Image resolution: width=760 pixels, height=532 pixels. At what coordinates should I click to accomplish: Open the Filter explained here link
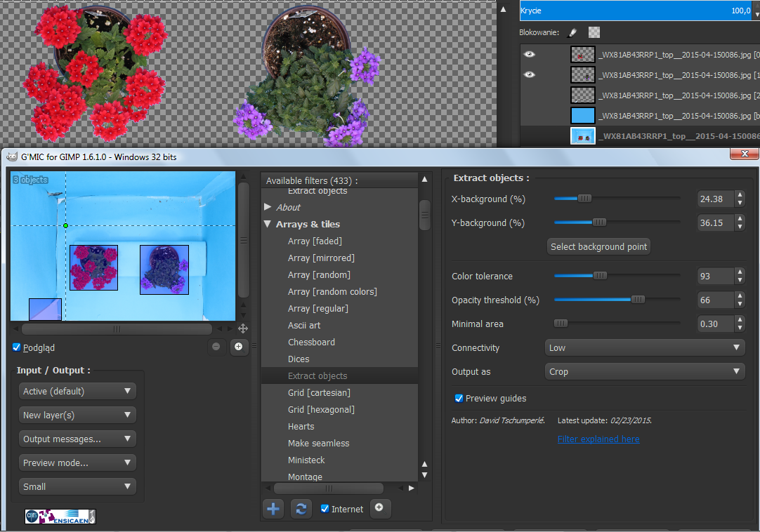(598, 439)
